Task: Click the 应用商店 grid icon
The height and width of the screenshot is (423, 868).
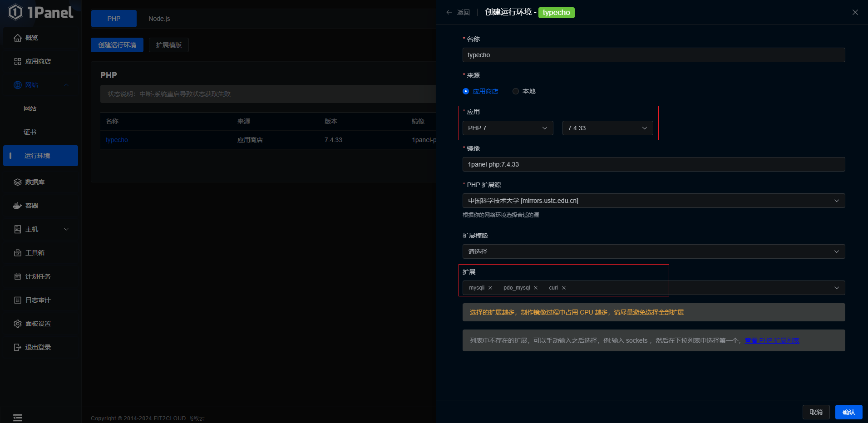Action: 18,61
